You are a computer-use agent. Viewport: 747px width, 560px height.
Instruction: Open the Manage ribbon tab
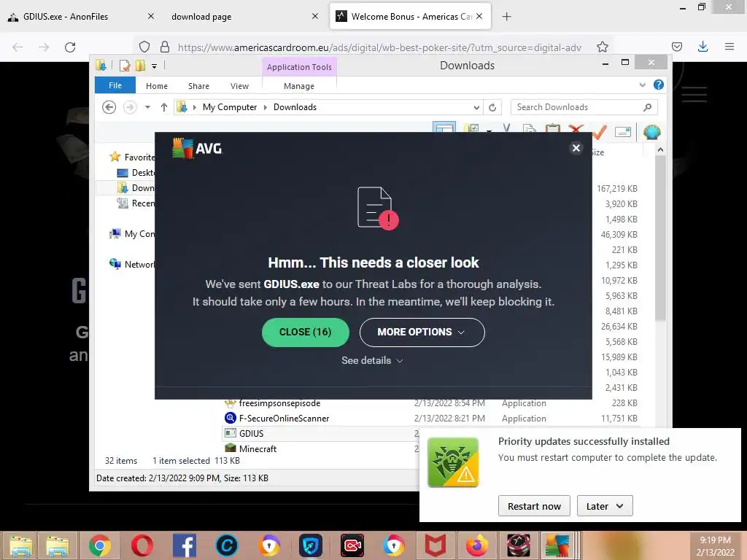click(298, 86)
